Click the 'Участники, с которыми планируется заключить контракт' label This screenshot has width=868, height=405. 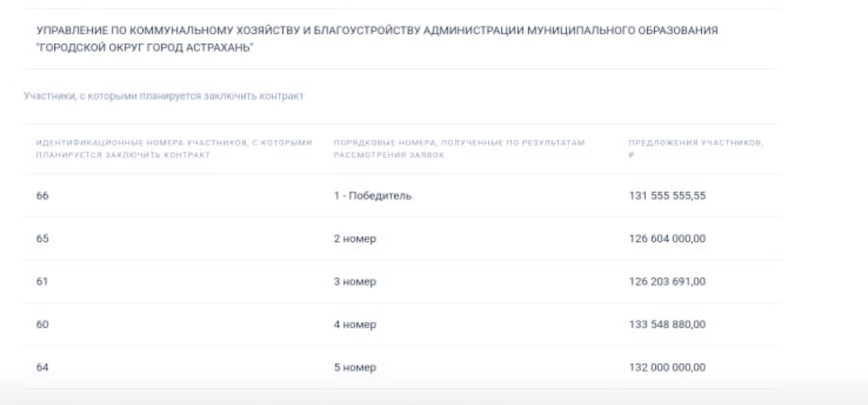[x=164, y=97]
